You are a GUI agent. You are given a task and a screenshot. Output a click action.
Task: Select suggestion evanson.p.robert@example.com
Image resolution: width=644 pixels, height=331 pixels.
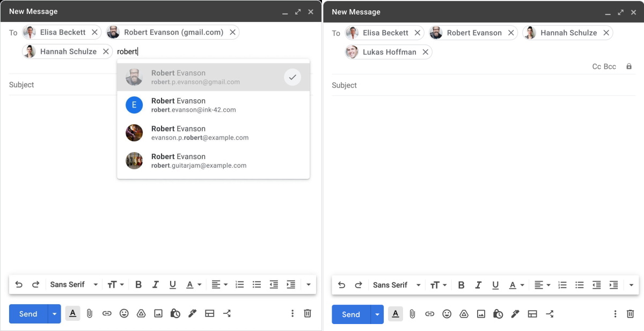214,133
